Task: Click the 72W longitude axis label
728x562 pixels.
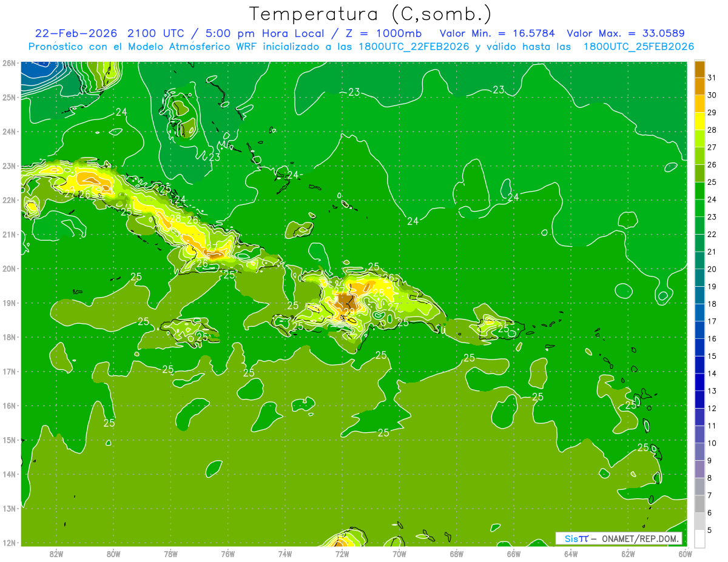Action: 342,554
